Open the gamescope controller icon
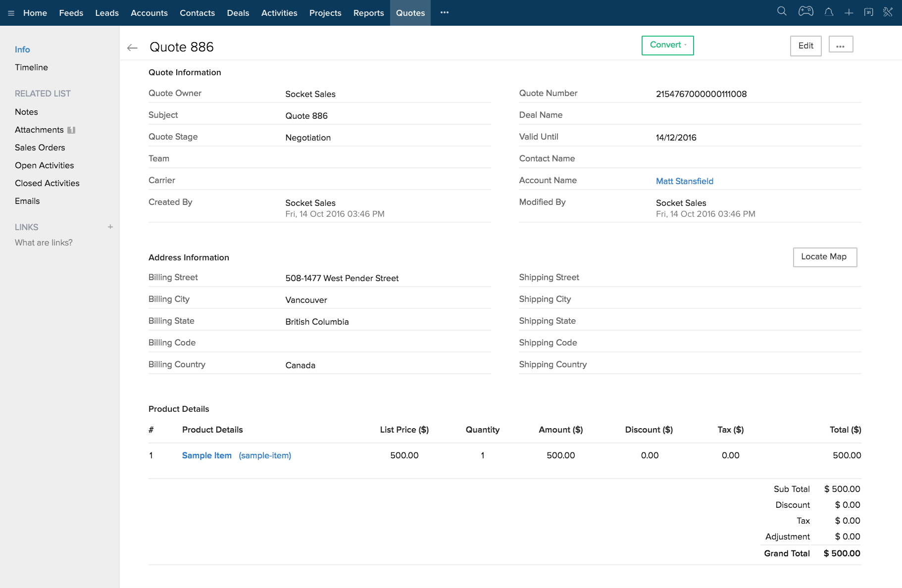902x588 pixels. pos(805,11)
